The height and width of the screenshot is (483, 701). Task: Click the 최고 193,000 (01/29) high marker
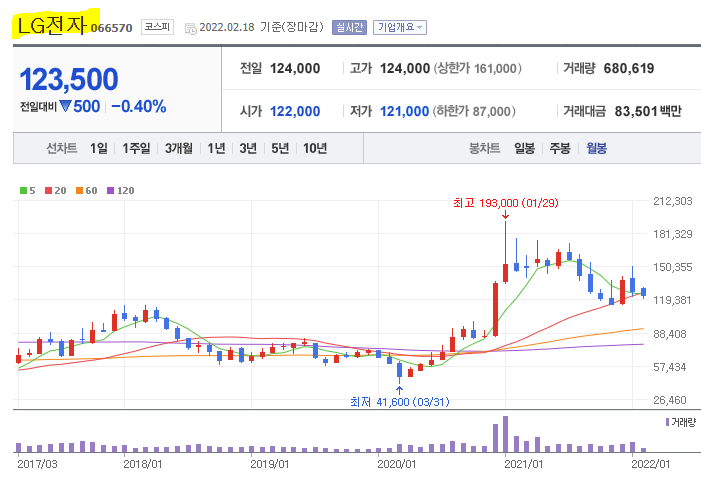pyautogui.click(x=506, y=203)
